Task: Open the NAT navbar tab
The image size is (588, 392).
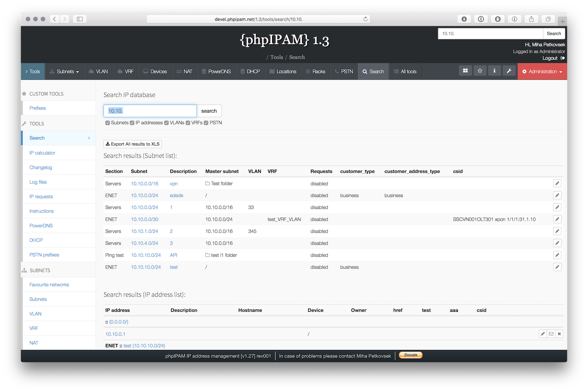Action: tap(184, 72)
